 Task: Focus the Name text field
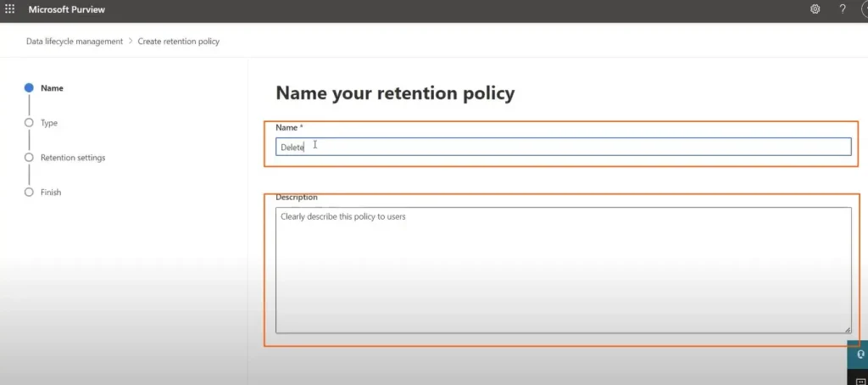tap(563, 147)
